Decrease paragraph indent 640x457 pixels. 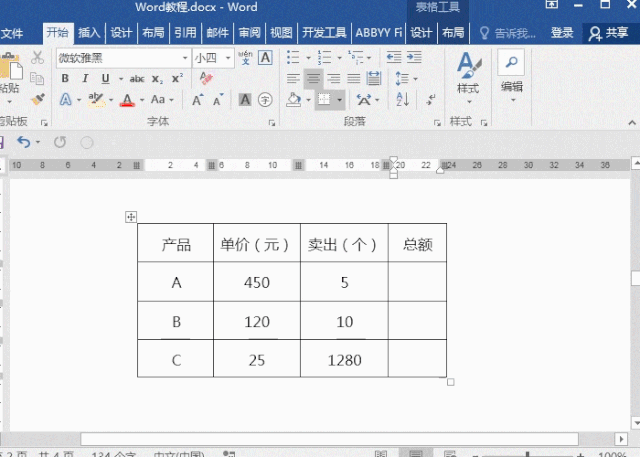pyautogui.click(x=394, y=58)
